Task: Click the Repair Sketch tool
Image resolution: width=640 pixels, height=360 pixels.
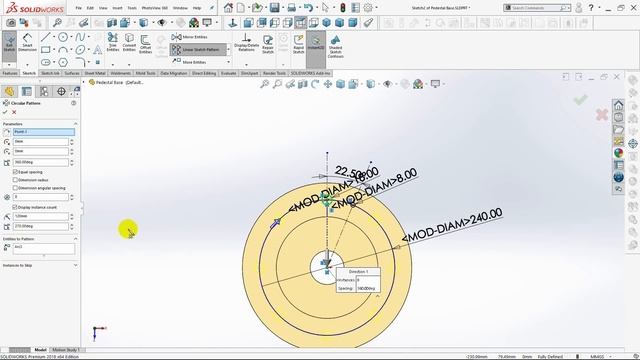Action: click(x=268, y=44)
